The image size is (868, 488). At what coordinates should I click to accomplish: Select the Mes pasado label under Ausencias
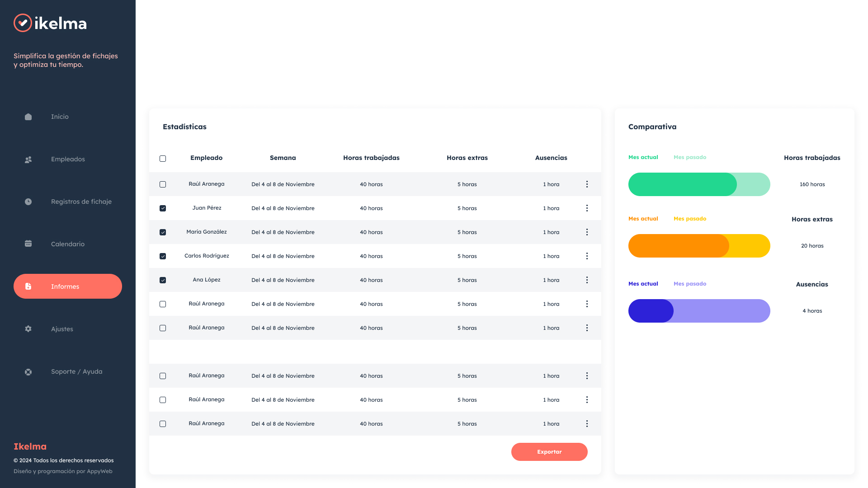(x=690, y=283)
